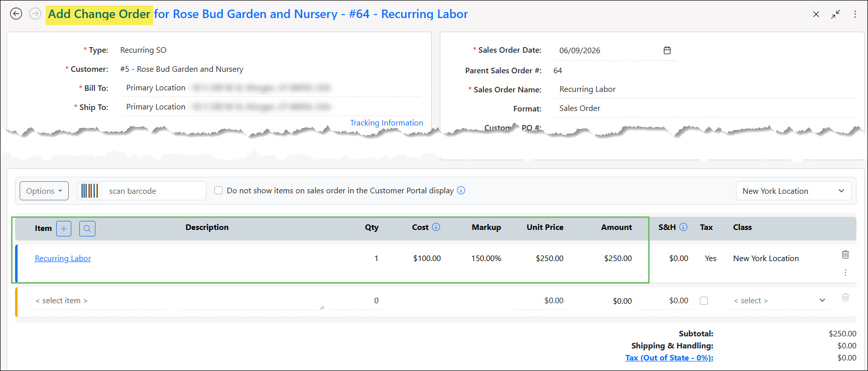
Task: Open the vertical ellipsis menu in the header
Action: click(x=855, y=15)
